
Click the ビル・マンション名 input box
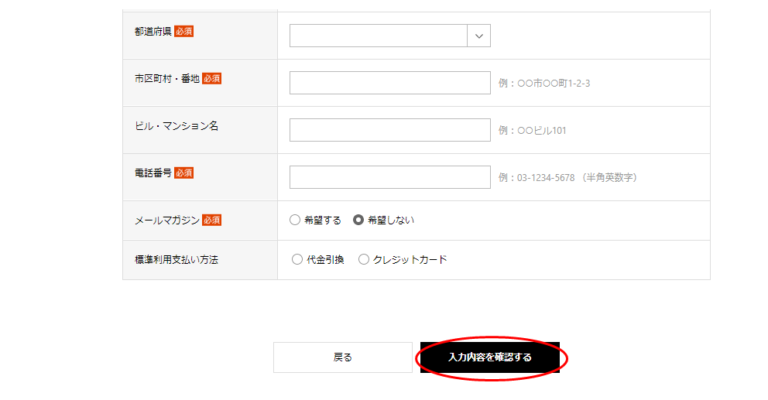coord(389,130)
